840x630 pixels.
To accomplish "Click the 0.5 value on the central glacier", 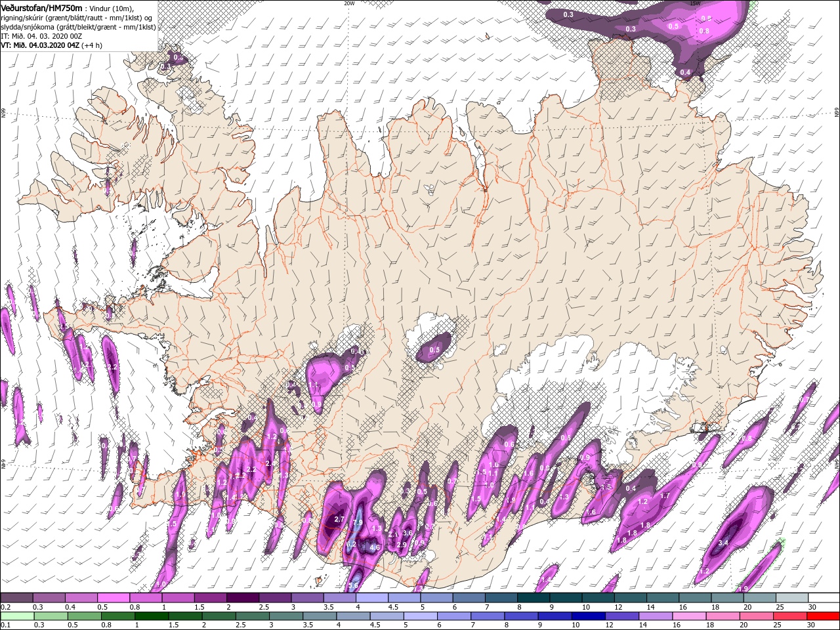I will pos(434,350).
